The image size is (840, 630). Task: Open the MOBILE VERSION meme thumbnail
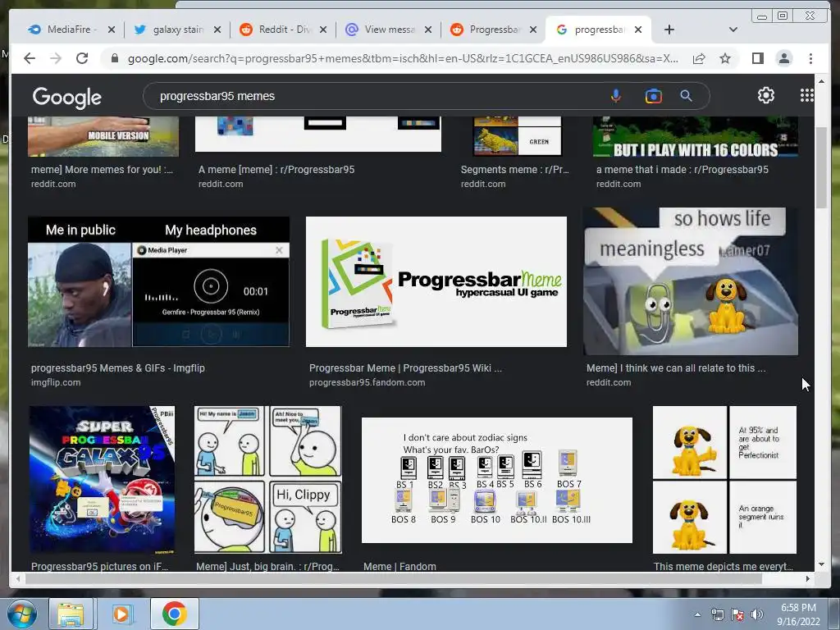(103, 136)
